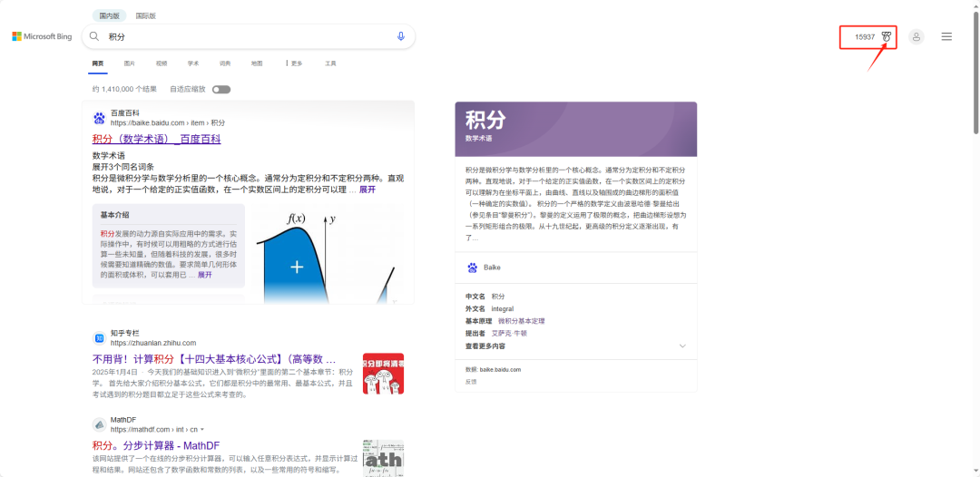The height and width of the screenshot is (477, 980).
Task: Open the user account profile icon
Action: [x=916, y=36]
